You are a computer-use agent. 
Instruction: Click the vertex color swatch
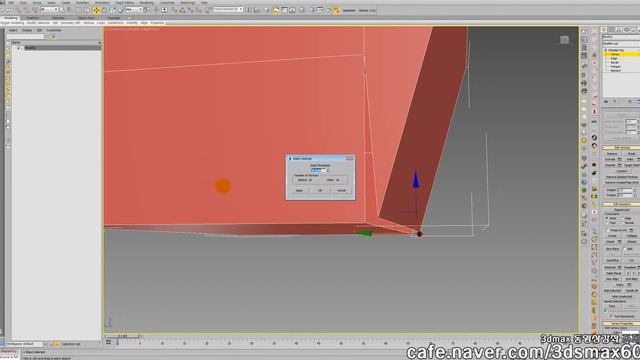click(631, 332)
